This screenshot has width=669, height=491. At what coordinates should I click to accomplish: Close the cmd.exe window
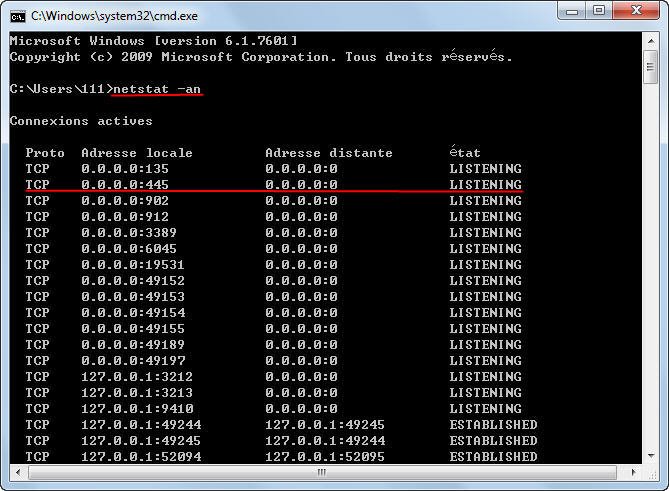[x=637, y=11]
